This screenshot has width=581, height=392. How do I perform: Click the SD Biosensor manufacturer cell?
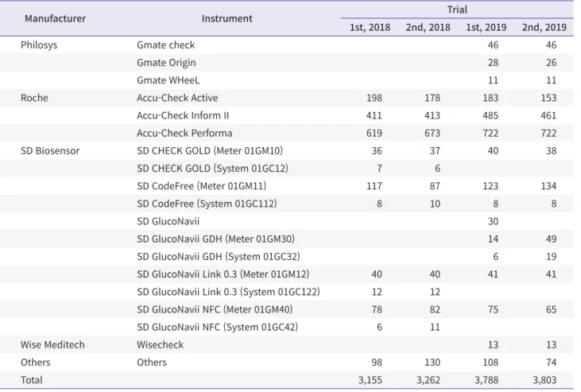coord(50,150)
